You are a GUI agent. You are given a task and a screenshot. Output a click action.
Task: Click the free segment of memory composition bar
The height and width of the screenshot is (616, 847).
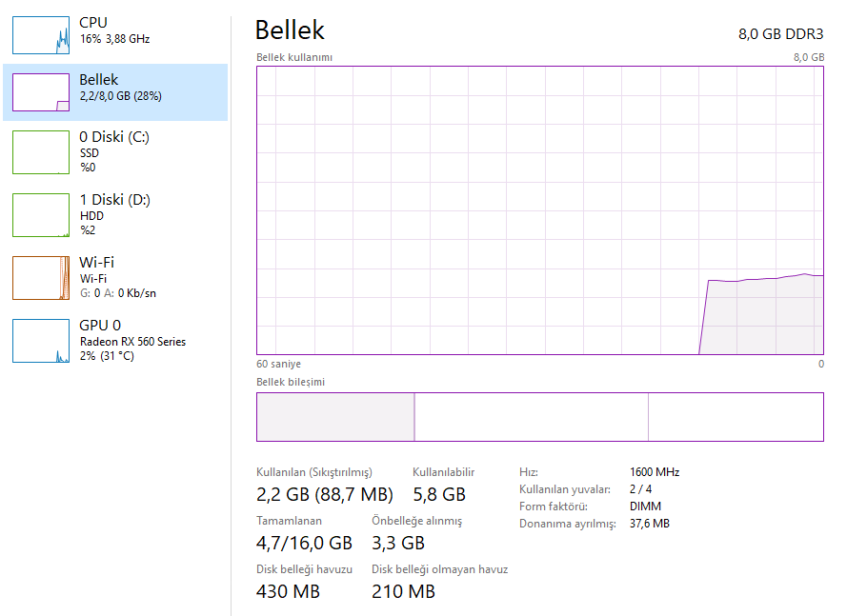[x=736, y=417]
